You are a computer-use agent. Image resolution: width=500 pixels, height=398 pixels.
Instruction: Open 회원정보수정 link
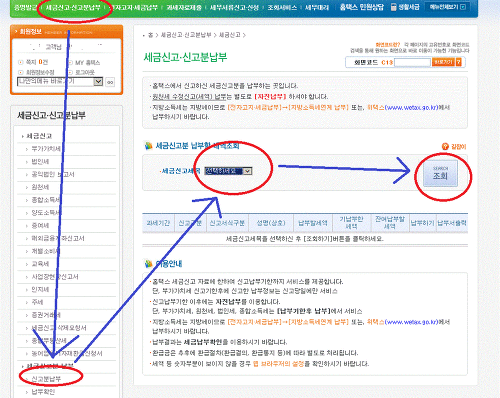pos(40,72)
